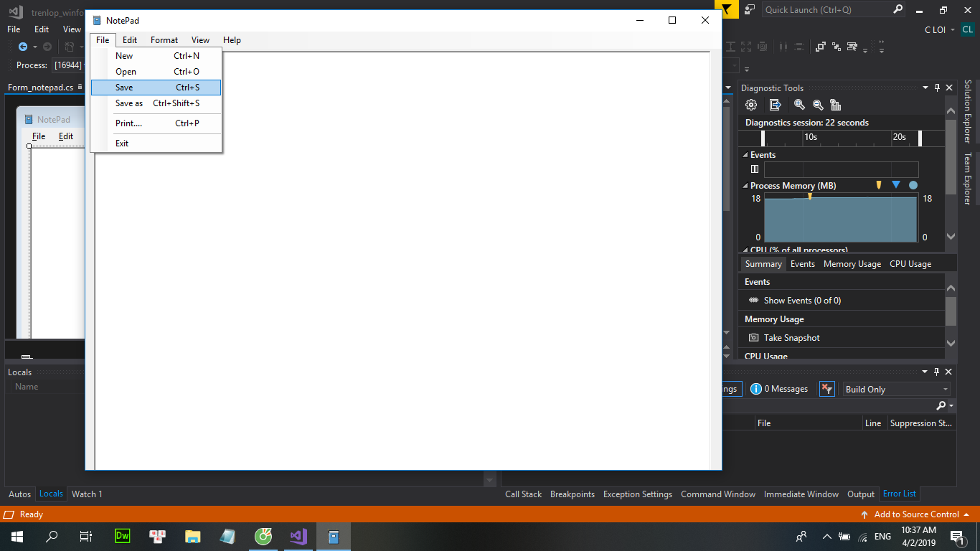This screenshot has height=551, width=980.
Task: Pin the Diagnostic Tools panel
Action: [x=937, y=88]
